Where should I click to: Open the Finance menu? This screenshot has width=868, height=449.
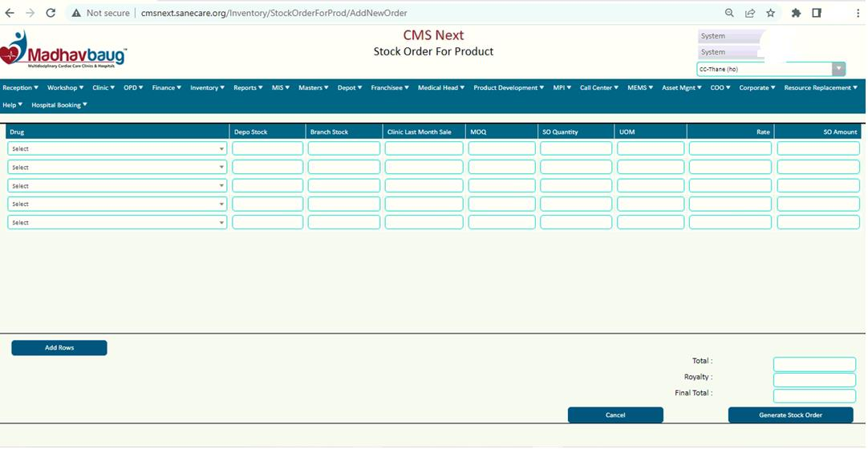[x=166, y=88]
